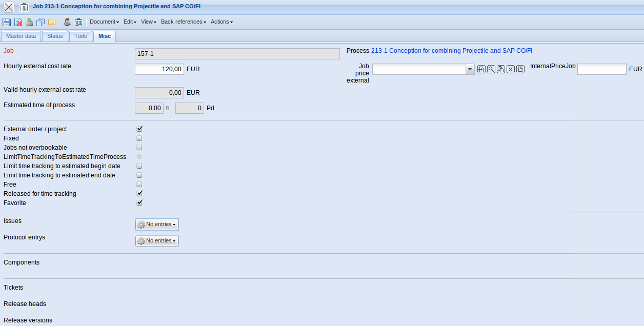
Task: Open the Back references menu
Action: pos(184,22)
